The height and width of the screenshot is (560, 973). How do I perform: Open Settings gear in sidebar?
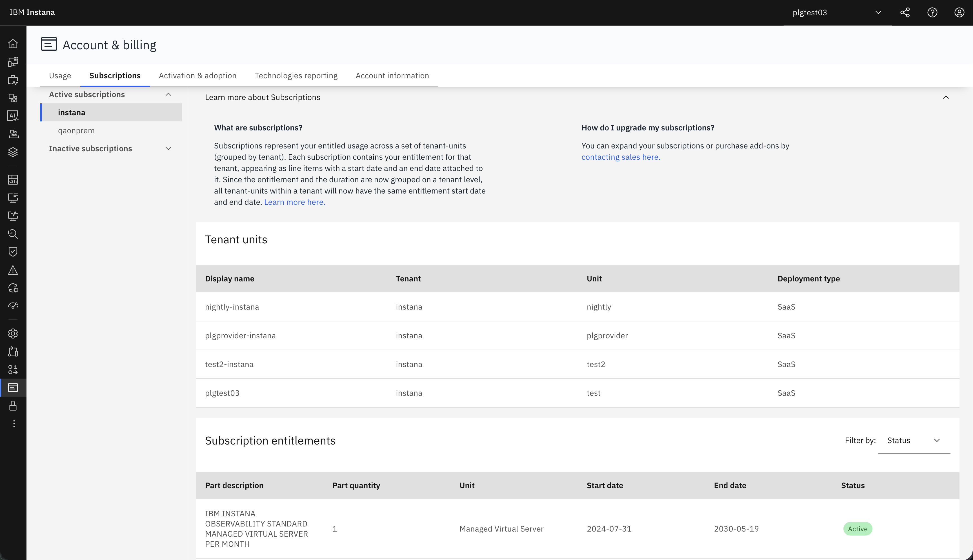click(x=13, y=334)
